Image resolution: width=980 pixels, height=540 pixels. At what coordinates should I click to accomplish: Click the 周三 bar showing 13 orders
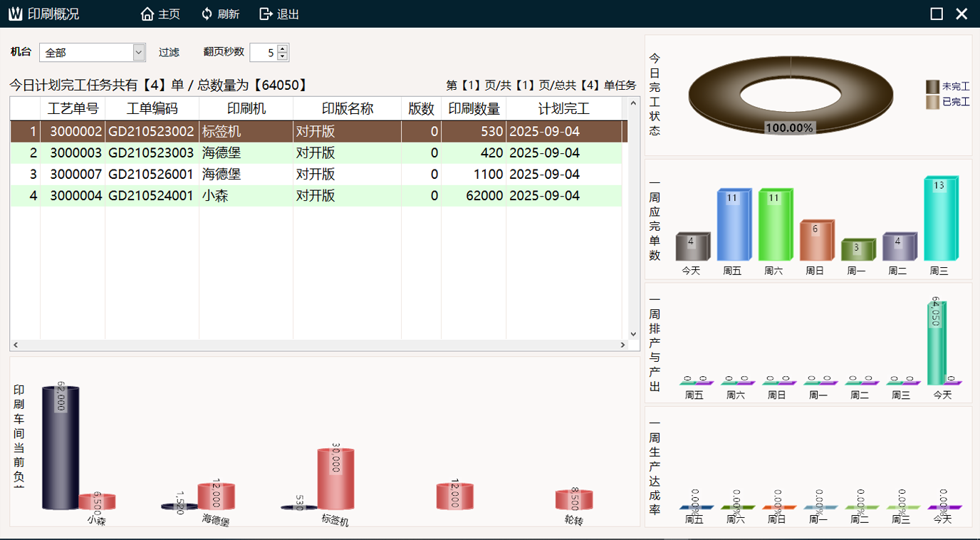[939, 221]
